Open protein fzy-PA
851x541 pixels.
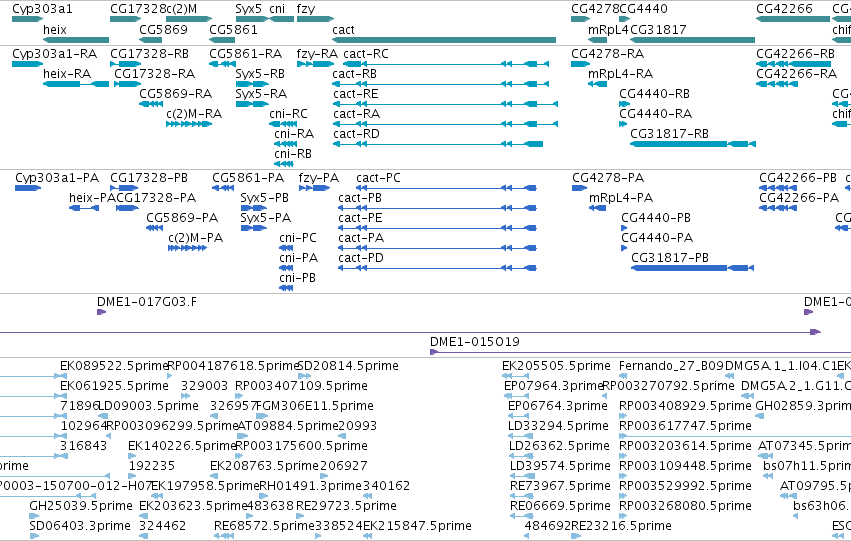(x=319, y=179)
